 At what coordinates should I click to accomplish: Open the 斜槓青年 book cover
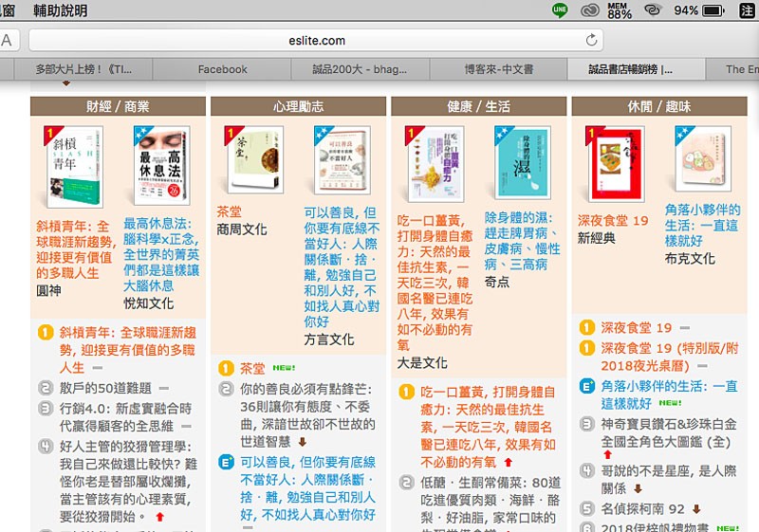click(74, 166)
